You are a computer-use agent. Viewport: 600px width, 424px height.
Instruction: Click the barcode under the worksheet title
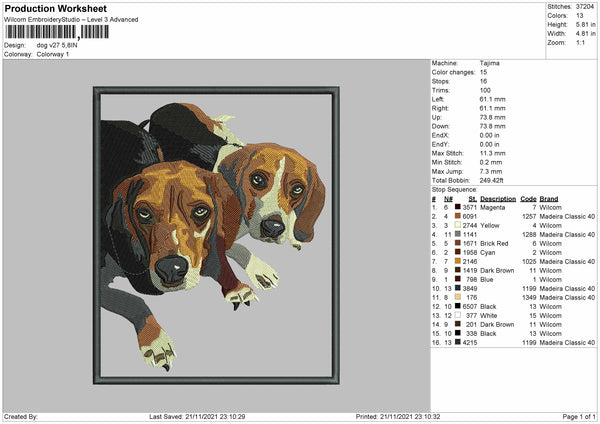pyautogui.click(x=57, y=32)
